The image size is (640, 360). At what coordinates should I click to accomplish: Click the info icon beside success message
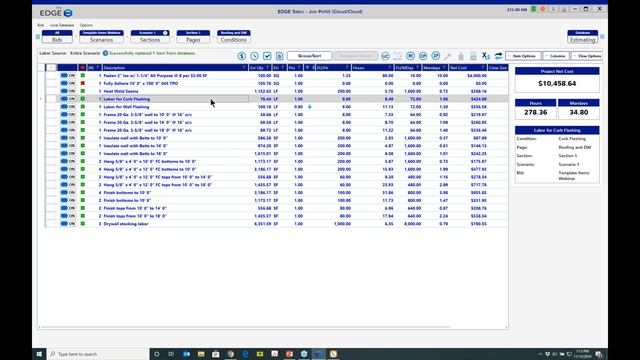[105, 53]
